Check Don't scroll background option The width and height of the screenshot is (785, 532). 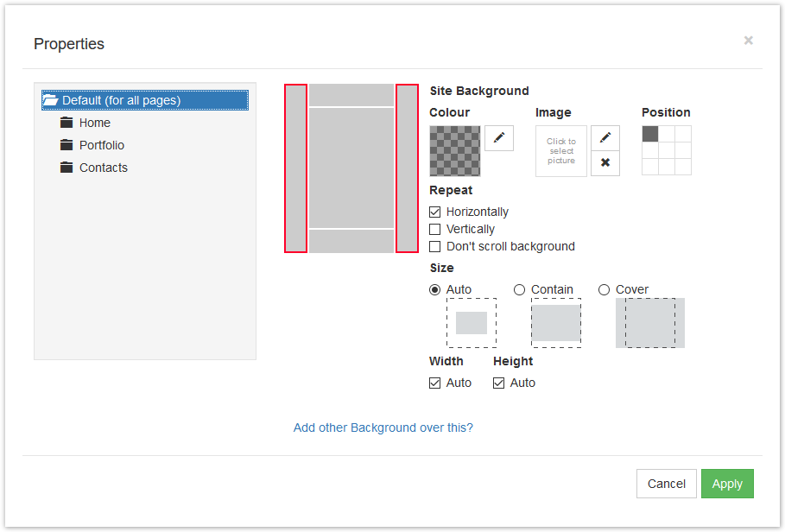click(434, 246)
